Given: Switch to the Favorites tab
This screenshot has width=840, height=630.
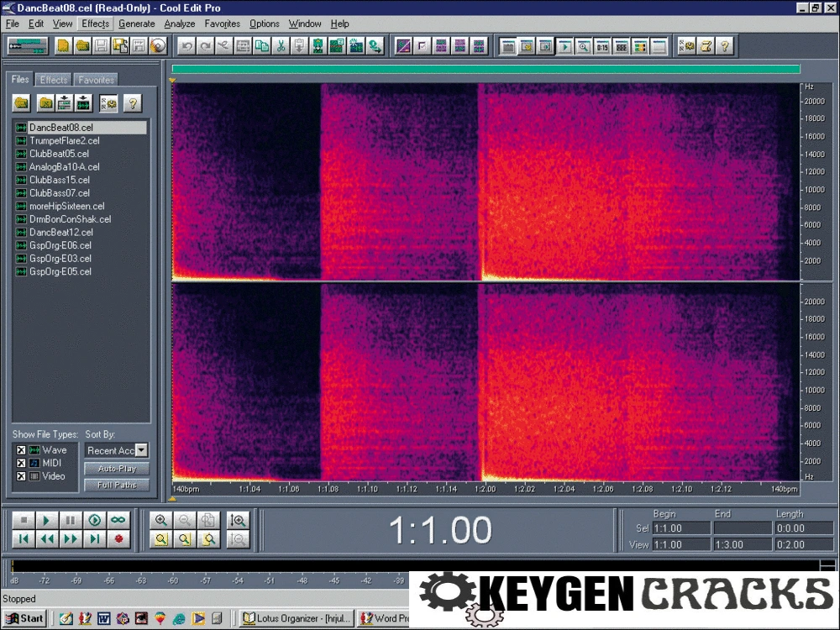Looking at the screenshot, I should [96, 80].
